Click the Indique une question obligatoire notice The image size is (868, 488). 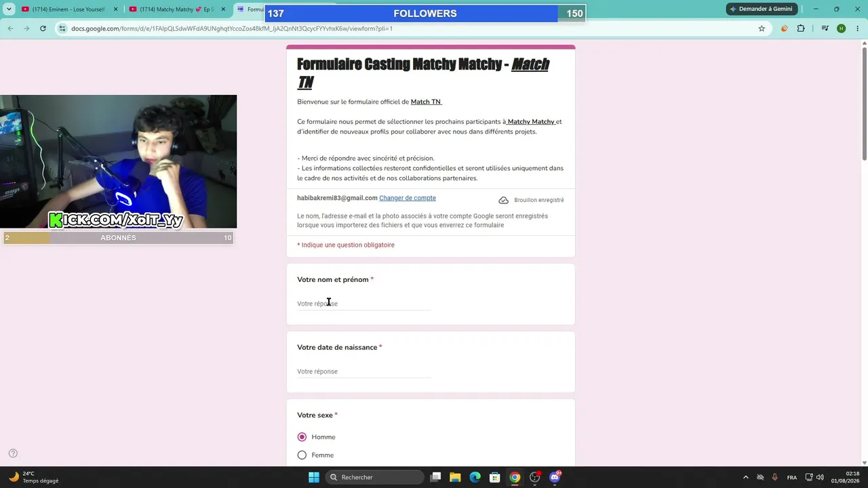346,245
